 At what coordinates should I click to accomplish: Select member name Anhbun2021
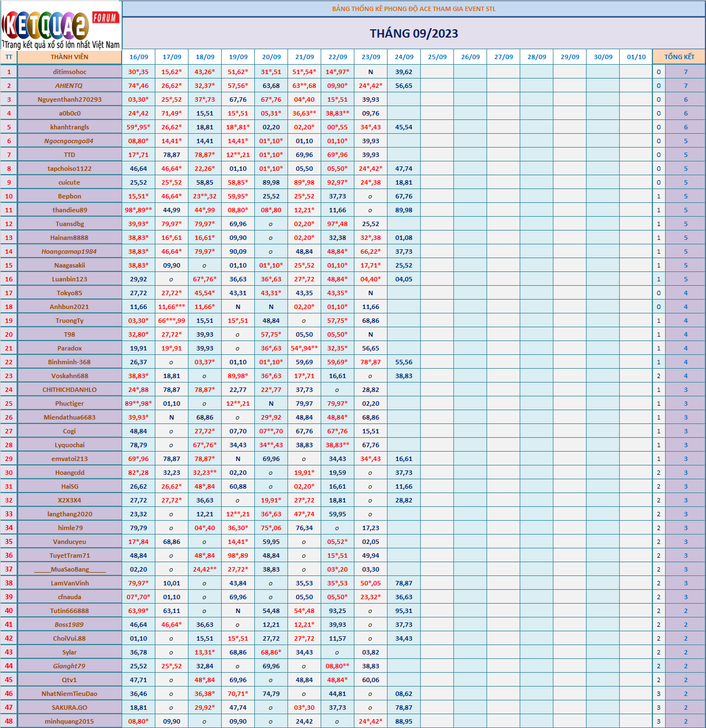point(70,307)
